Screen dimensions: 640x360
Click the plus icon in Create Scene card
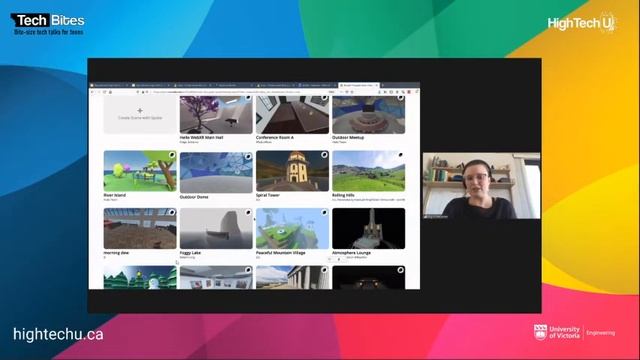click(x=140, y=111)
